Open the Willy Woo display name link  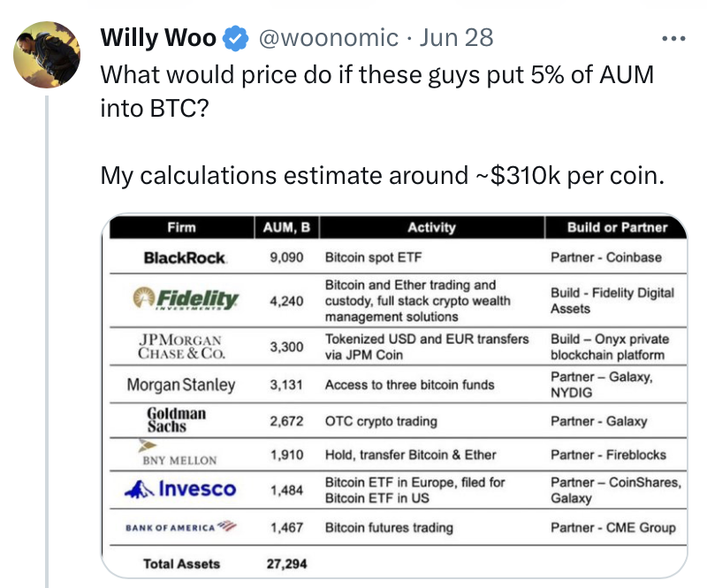158,38
